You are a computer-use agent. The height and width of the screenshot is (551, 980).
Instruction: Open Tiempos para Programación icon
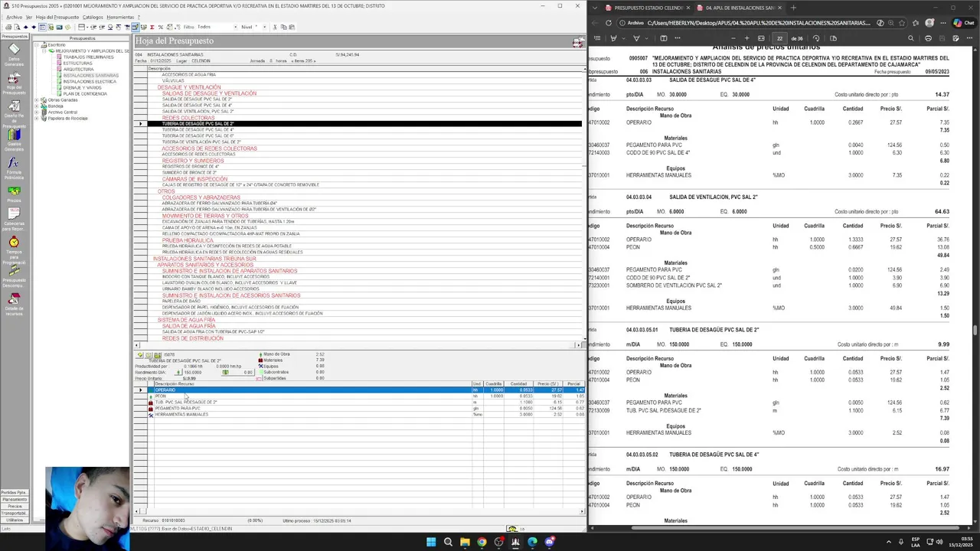[x=14, y=248]
